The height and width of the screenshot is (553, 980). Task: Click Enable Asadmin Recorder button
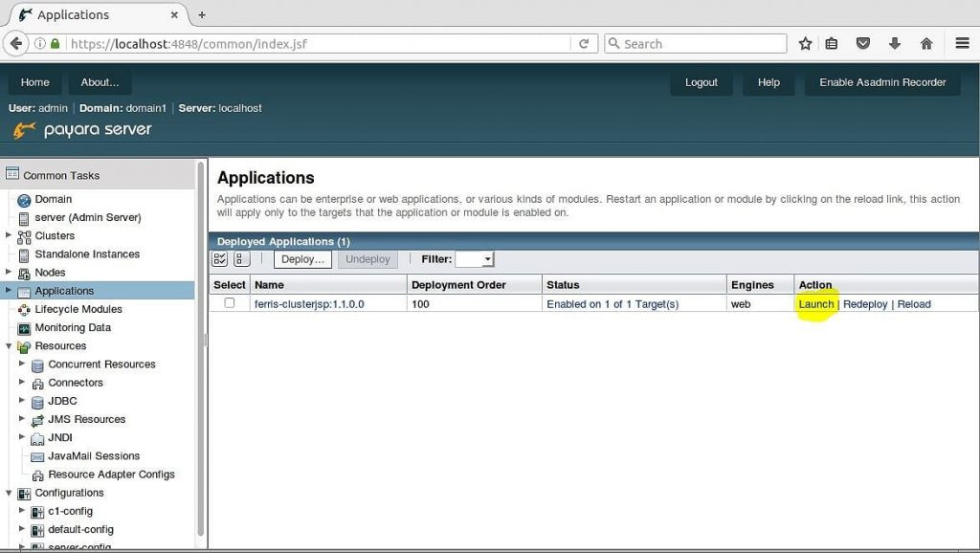(x=882, y=82)
